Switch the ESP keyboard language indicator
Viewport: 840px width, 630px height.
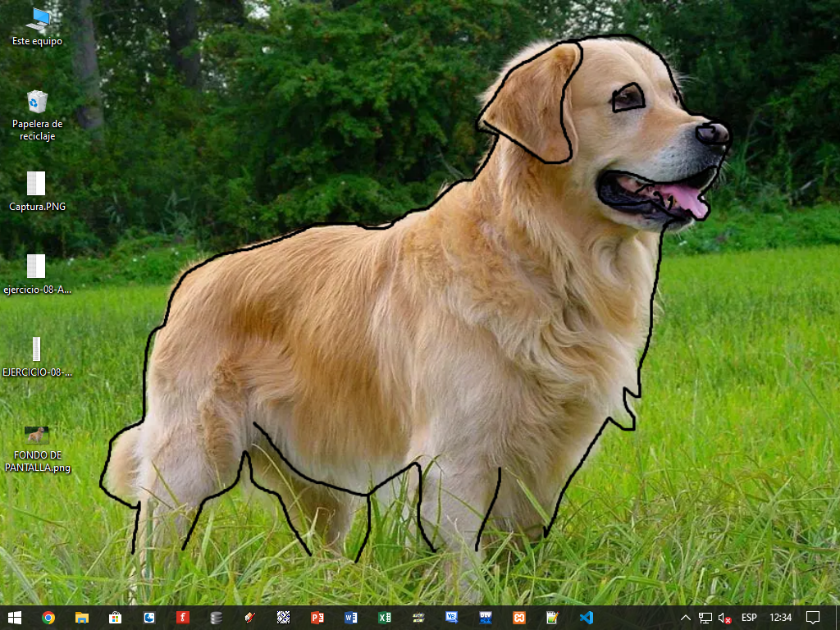(x=749, y=618)
